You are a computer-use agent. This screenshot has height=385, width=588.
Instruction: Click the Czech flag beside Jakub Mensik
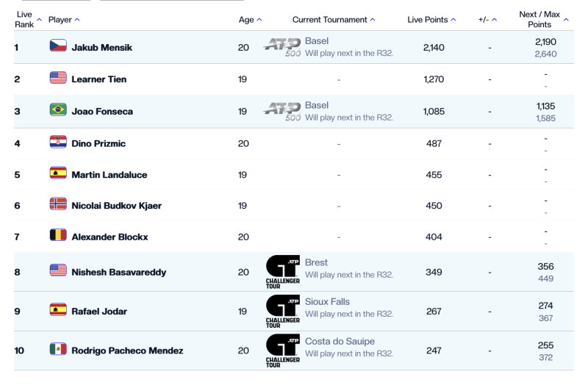[x=58, y=47]
